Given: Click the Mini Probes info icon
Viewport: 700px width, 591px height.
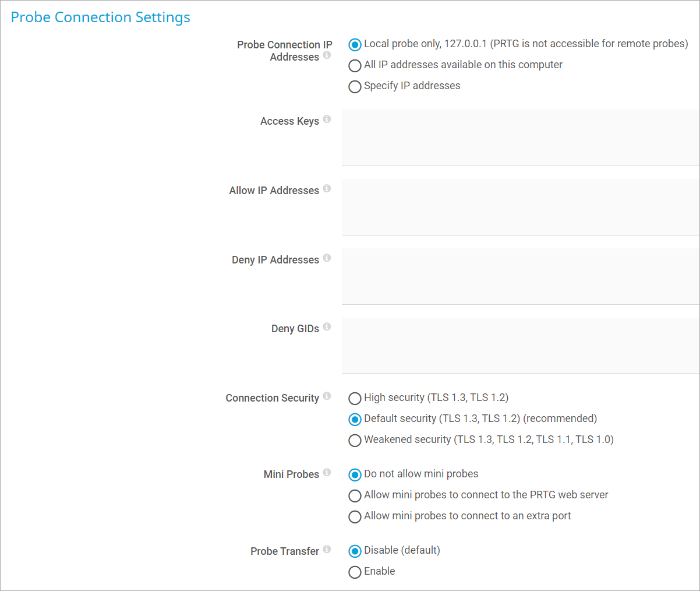Looking at the screenshot, I should point(327,472).
